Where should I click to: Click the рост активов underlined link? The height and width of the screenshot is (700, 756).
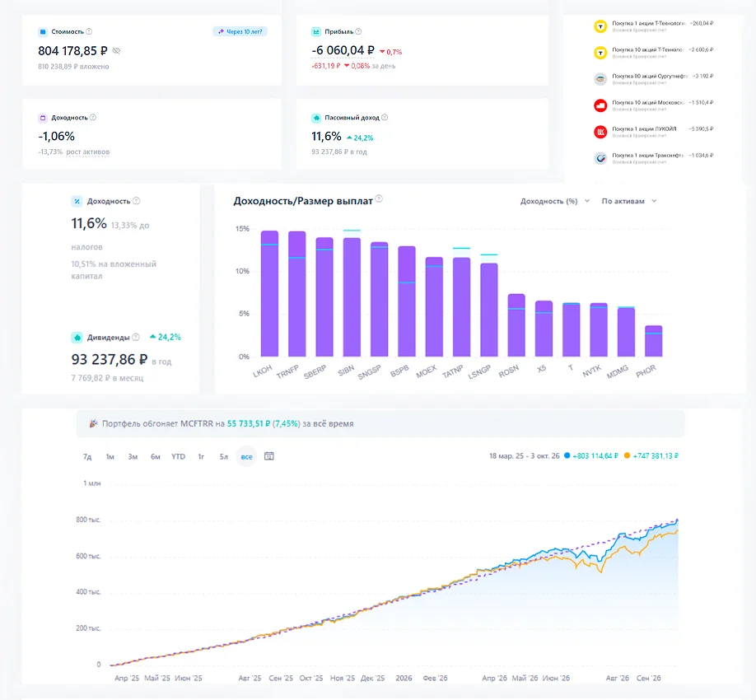(88, 152)
